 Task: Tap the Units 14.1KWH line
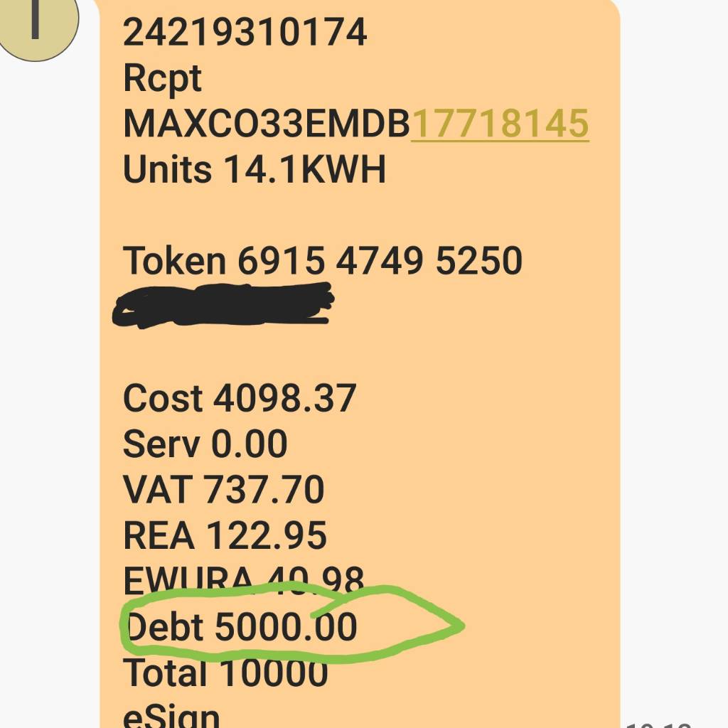pos(254,170)
